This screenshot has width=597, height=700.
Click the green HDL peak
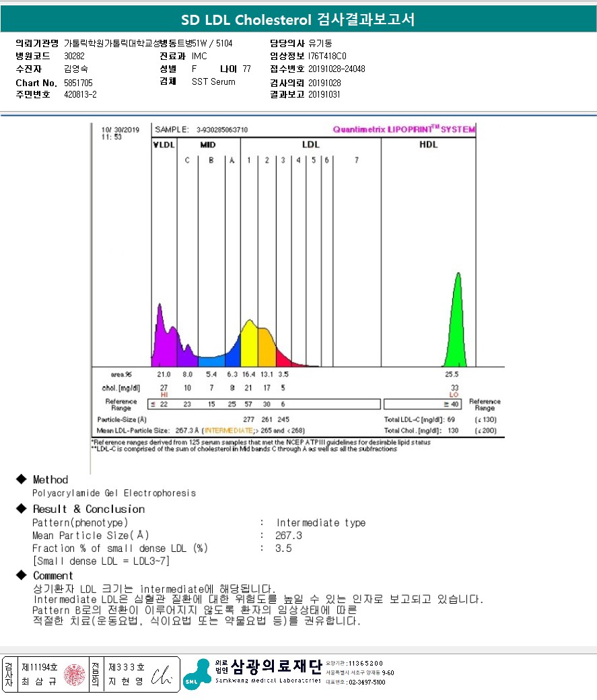tap(456, 330)
